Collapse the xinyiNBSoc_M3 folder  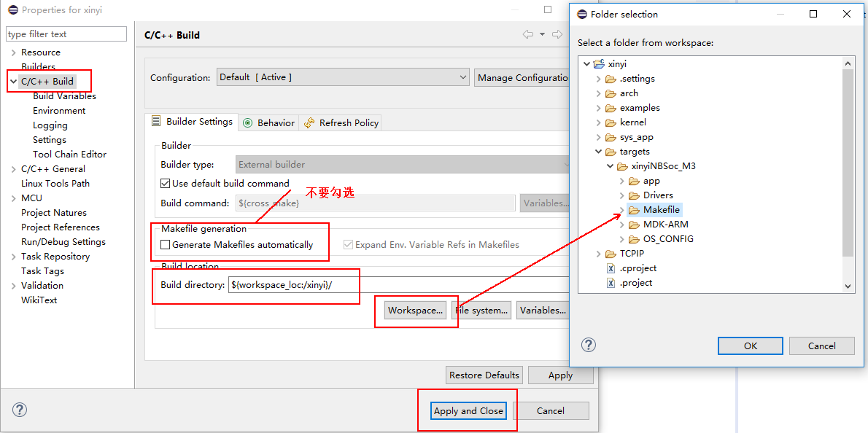pos(611,166)
